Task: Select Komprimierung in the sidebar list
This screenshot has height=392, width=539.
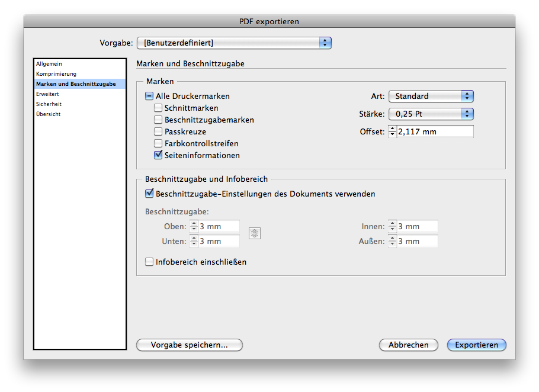Action: click(80, 74)
